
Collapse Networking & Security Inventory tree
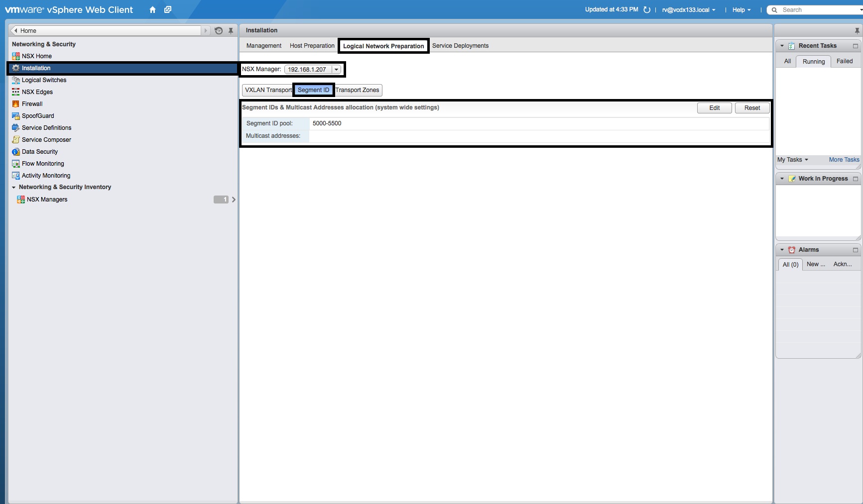click(14, 188)
